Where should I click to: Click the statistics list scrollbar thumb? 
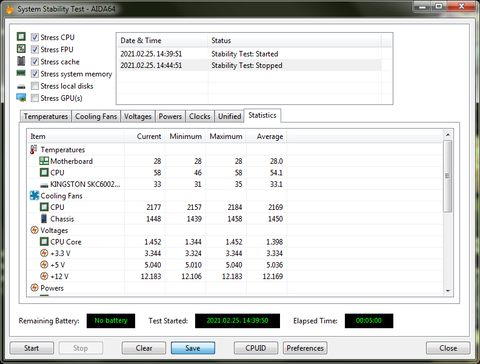pyautogui.click(x=448, y=176)
